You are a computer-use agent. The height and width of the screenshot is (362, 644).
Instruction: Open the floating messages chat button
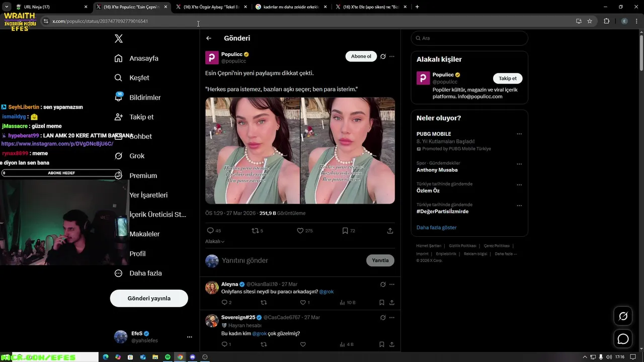623,339
